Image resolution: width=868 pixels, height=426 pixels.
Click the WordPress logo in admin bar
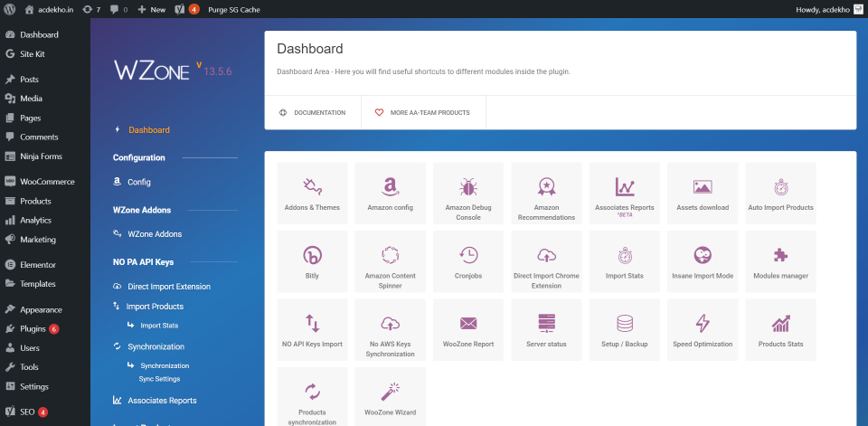click(10, 9)
